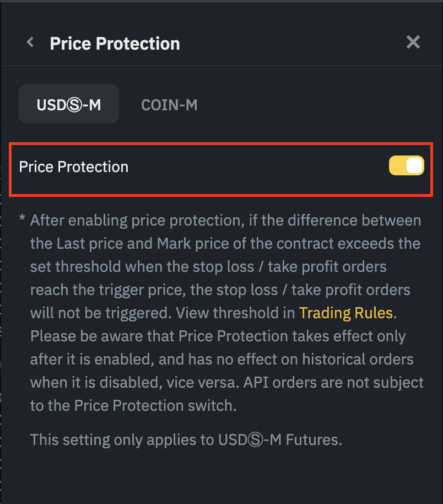Image resolution: width=443 pixels, height=504 pixels.
Task: Close the Price Protection panel
Action: pyautogui.click(x=413, y=42)
